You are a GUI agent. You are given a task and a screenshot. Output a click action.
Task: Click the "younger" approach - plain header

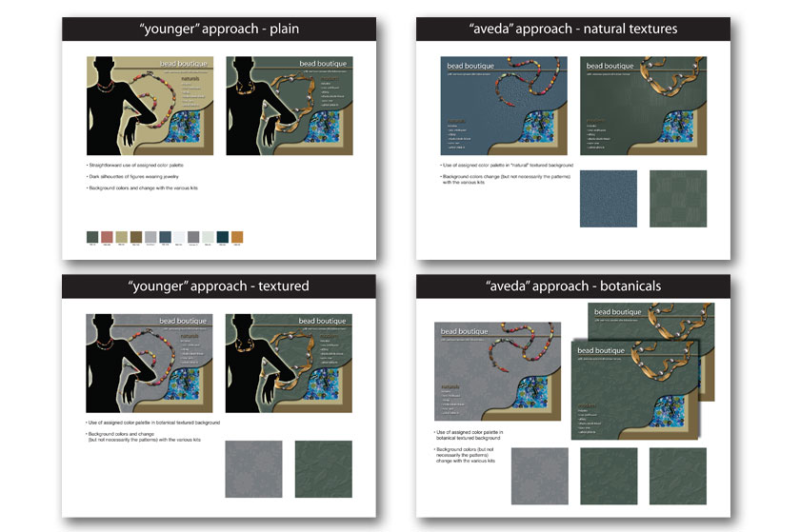220,29
